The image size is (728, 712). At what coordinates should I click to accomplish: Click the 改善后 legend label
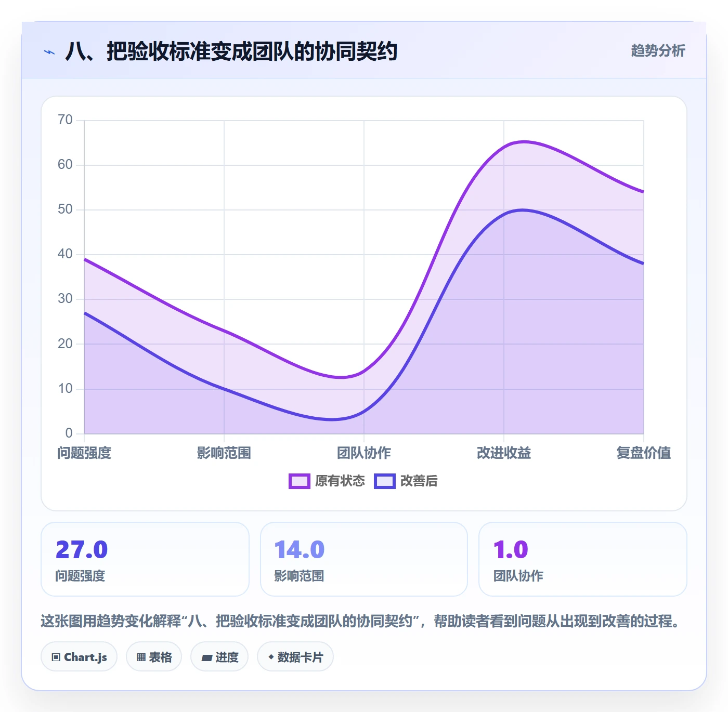[x=419, y=481]
